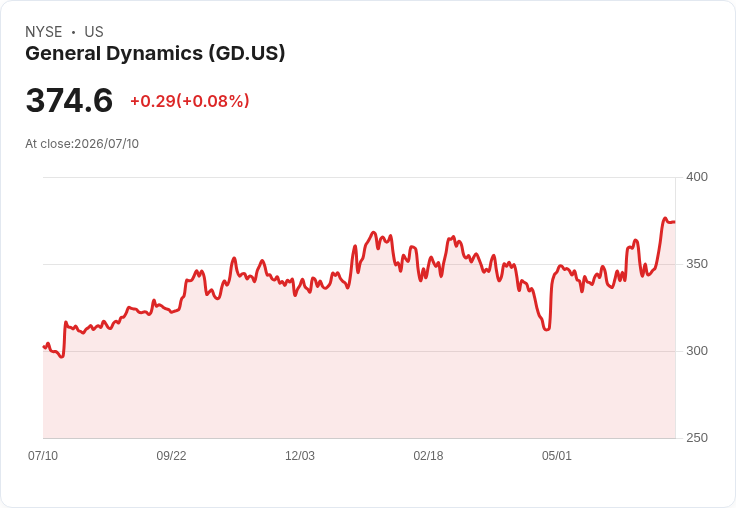Viewport: 736px width, 508px height.
Task: Click the 374.6 current price
Action: pos(69,100)
